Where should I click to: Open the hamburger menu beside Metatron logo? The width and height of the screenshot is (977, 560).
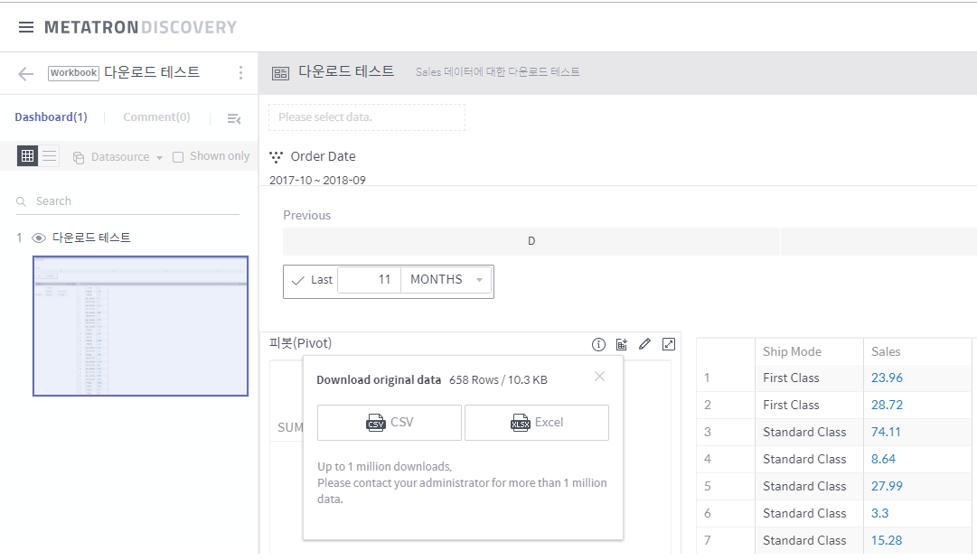(x=26, y=26)
